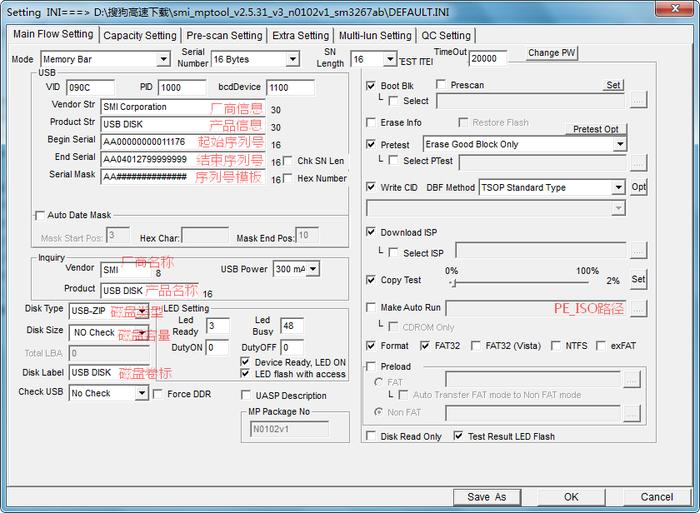The height and width of the screenshot is (513, 700).
Task: Switch to Main Flow Setting tab
Action: point(53,34)
